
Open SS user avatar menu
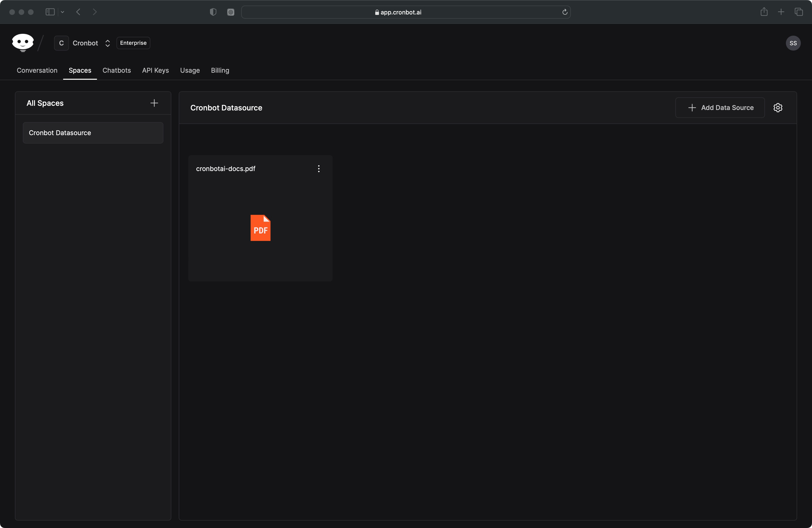[x=793, y=43]
